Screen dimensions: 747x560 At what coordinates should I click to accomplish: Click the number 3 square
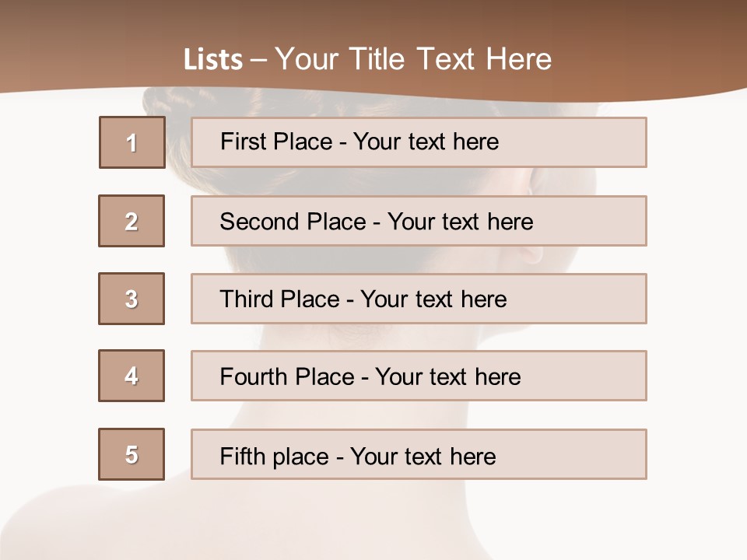point(132,299)
